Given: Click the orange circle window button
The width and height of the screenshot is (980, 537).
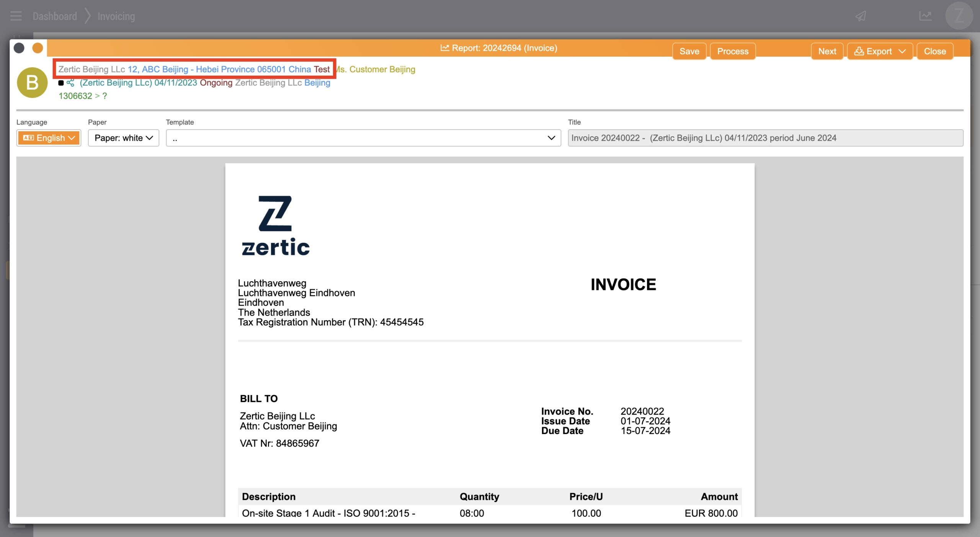Looking at the screenshot, I should click(38, 48).
